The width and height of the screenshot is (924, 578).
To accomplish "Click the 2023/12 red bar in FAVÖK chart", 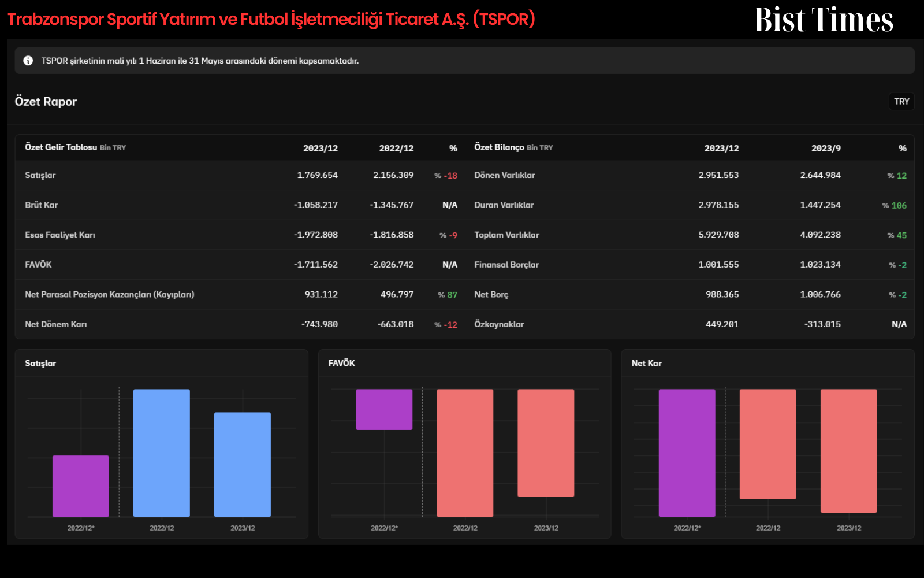I will click(546, 443).
